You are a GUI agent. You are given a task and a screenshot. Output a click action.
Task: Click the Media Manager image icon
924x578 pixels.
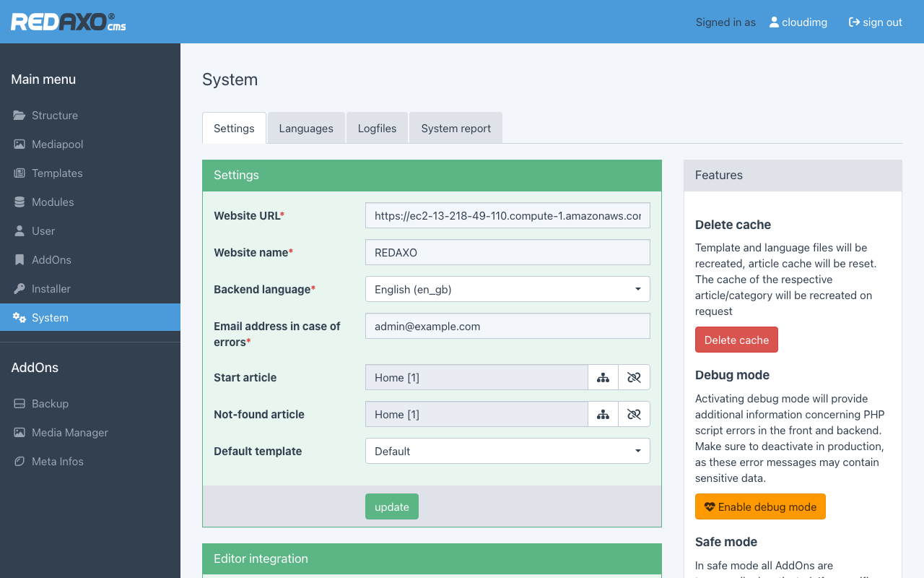tap(19, 433)
